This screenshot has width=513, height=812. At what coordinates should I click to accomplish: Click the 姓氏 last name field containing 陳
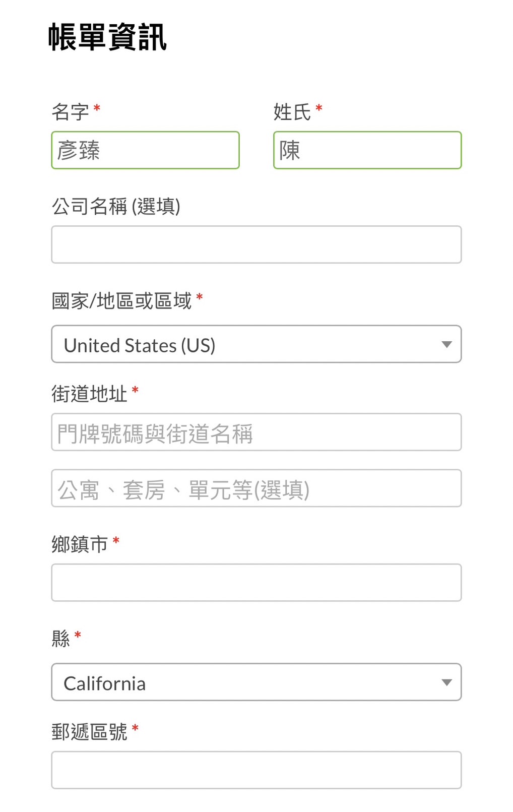pos(367,150)
